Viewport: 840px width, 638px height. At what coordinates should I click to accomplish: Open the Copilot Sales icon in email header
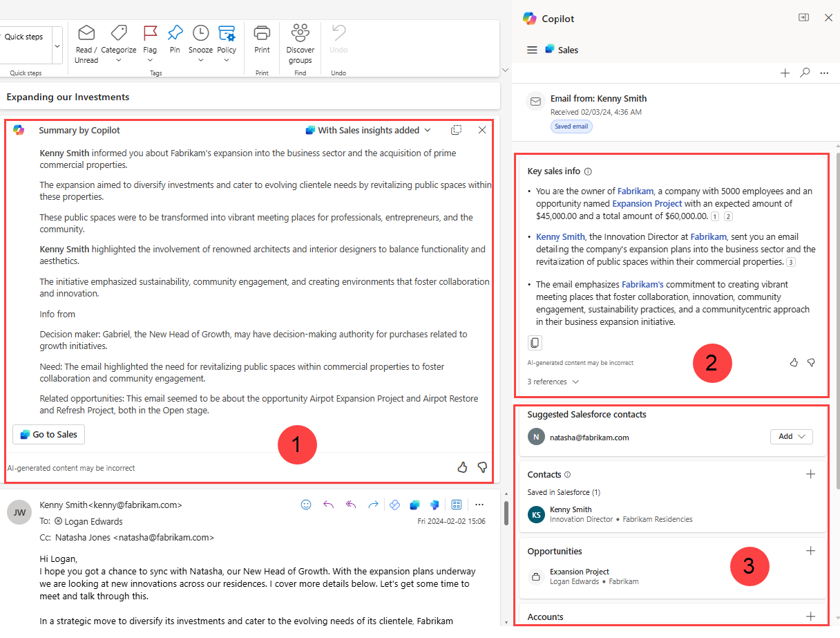tap(414, 505)
